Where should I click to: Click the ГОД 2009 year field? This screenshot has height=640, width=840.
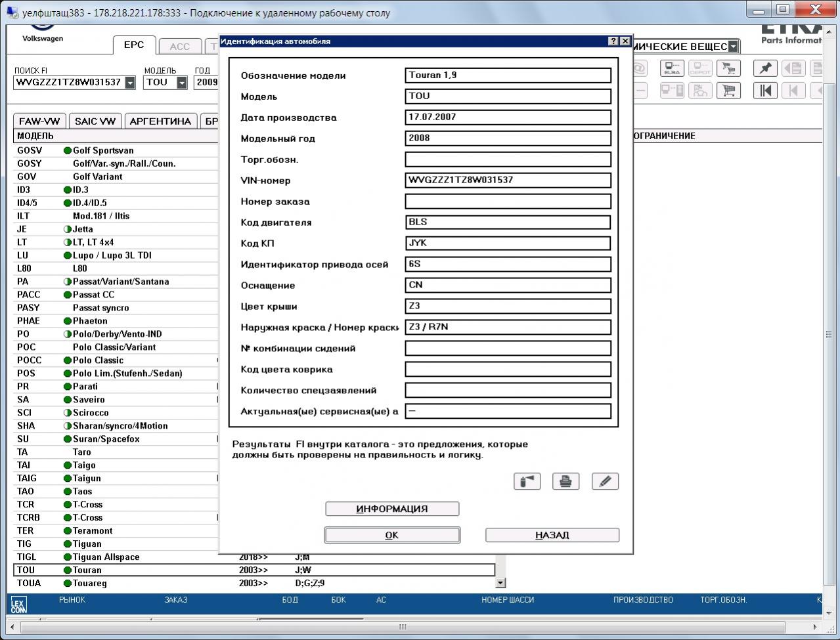206,83
